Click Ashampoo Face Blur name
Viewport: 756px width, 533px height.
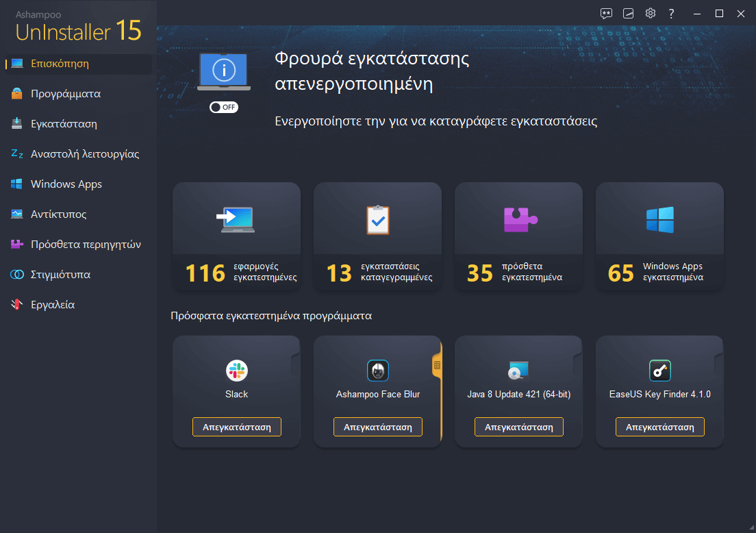377,394
